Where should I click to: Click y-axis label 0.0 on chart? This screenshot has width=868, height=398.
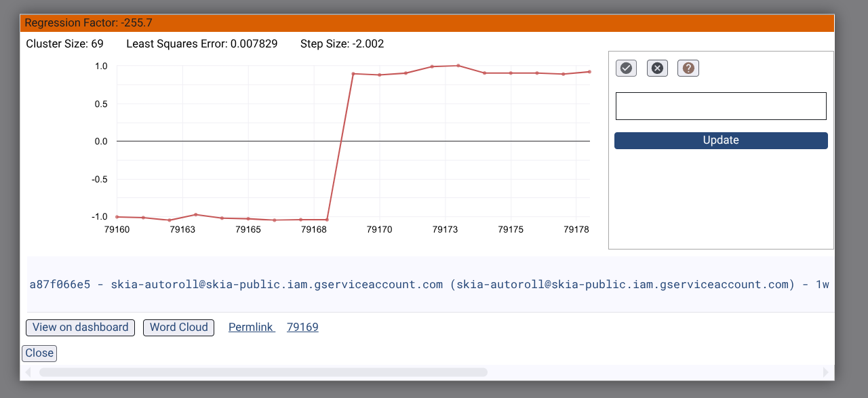point(101,141)
